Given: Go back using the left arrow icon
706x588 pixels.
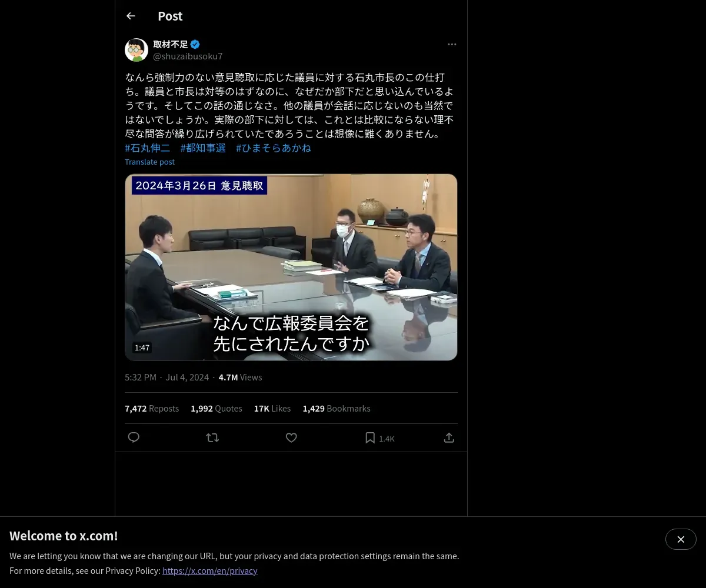Looking at the screenshot, I should coord(131,16).
